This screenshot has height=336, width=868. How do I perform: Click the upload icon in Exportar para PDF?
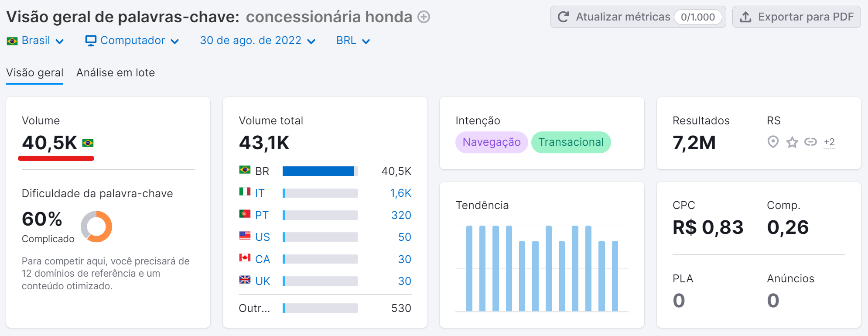(x=746, y=17)
